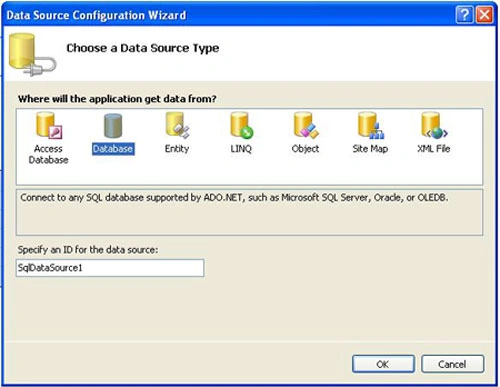Select the LINQ data source icon
500x387 pixels.
pyautogui.click(x=242, y=125)
